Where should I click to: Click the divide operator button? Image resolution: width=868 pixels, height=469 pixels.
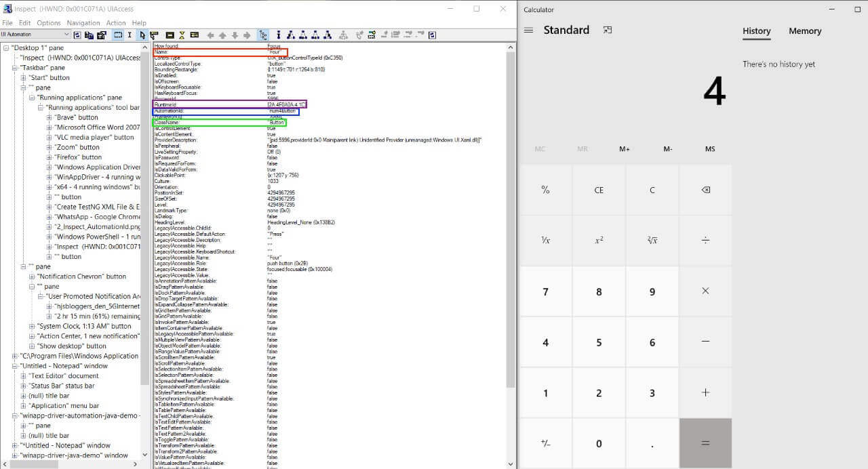tap(705, 240)
